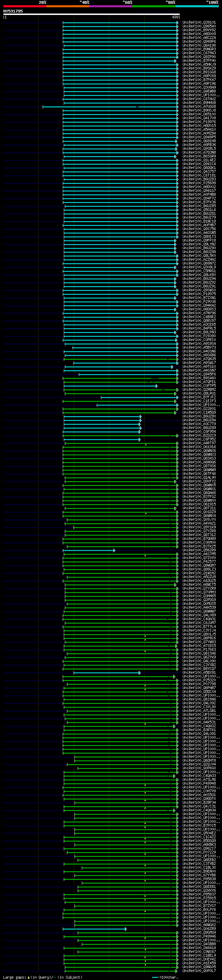Select the UniRef100_A7UGG8 label
The width and height of the screenshot is (222, 980).
tap(199, 106)
